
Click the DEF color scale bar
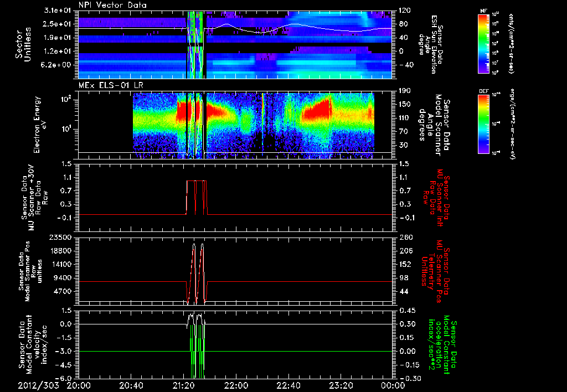tap(483, 124)
